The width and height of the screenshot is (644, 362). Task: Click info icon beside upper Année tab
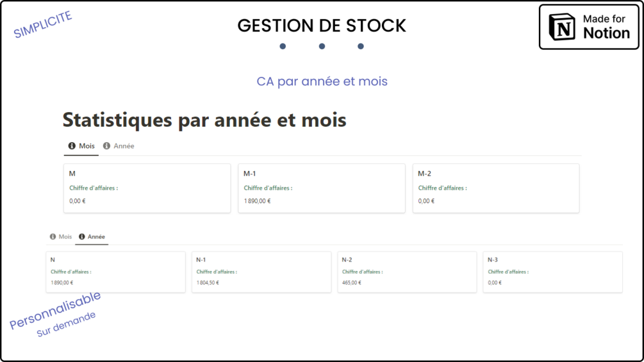click(x=106, y=146)
